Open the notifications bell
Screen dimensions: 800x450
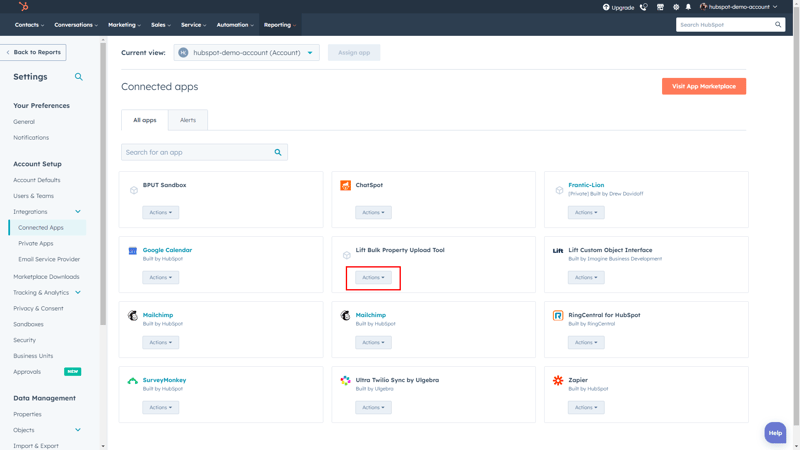tap(688, 7)
